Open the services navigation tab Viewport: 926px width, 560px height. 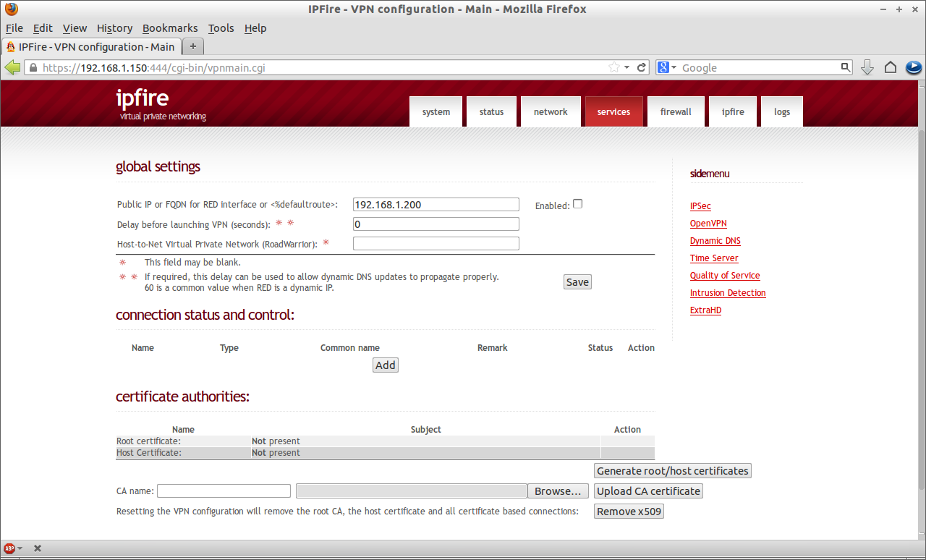pos(613,111)
